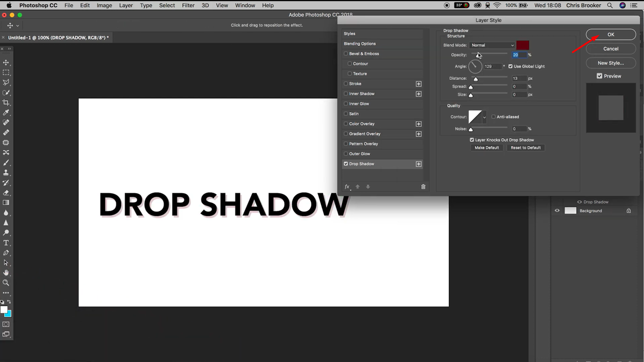Enable the Bevel & Emboss effect
644x362 pixels.
click(346, 53)
